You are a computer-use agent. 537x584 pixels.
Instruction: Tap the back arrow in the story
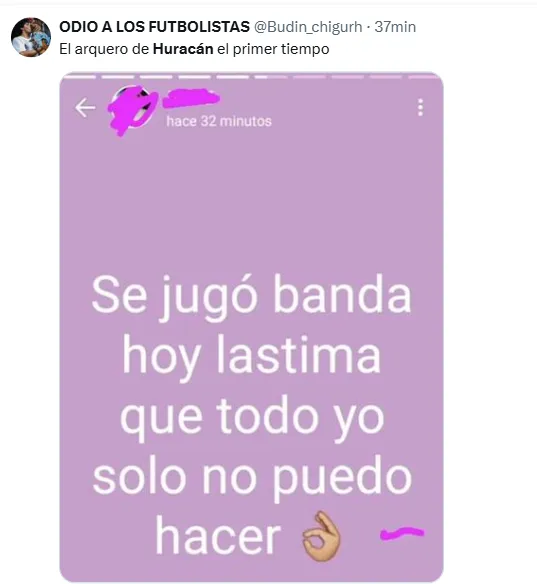coord(85,108)
